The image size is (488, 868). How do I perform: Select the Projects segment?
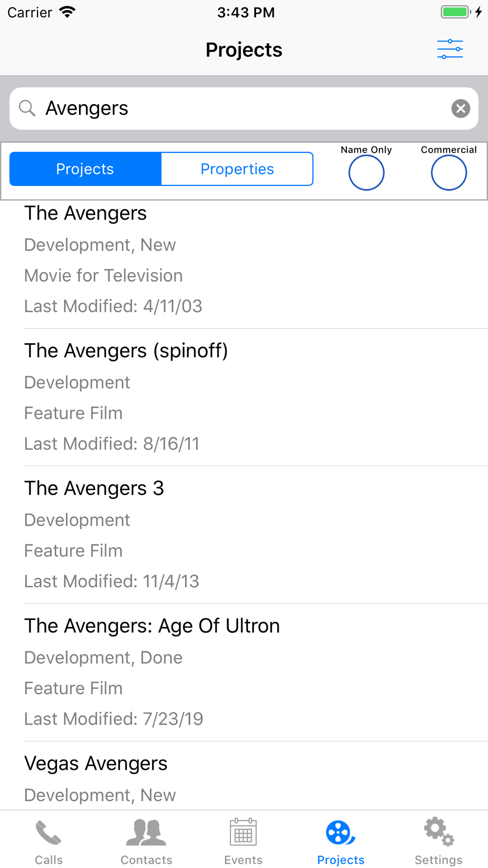pyautogui.click(x=85, y=169)
